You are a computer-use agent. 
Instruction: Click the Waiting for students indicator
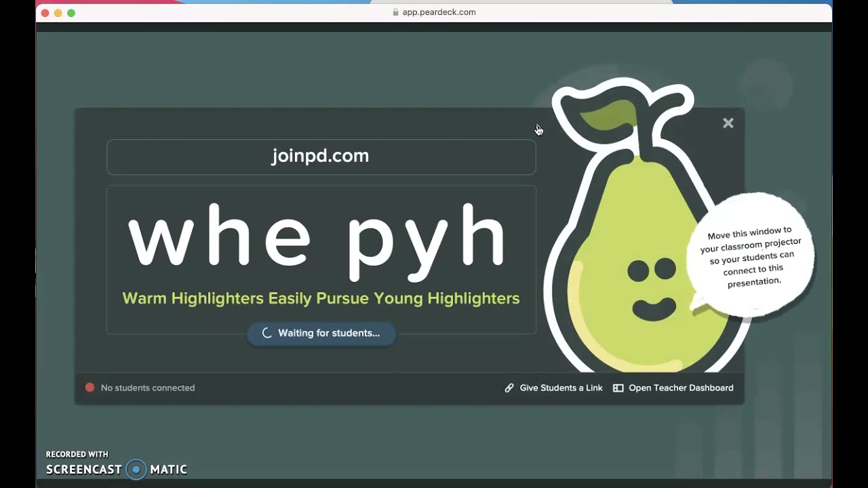321,333
